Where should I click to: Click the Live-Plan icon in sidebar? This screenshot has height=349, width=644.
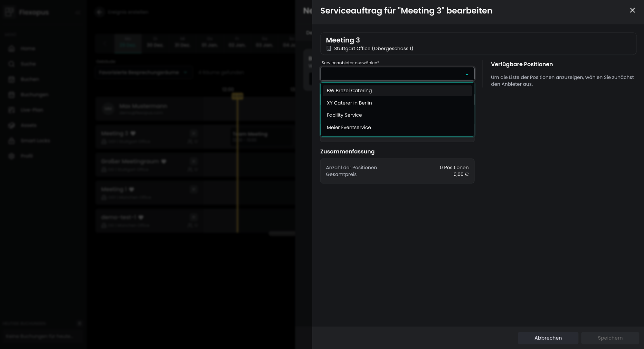[x=12, y=110]
